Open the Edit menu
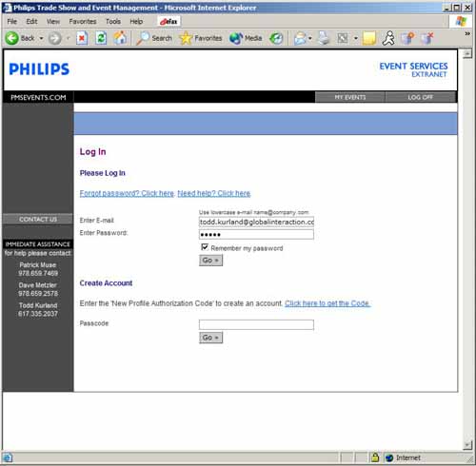476x466 pixels. (x=31, y=21)
